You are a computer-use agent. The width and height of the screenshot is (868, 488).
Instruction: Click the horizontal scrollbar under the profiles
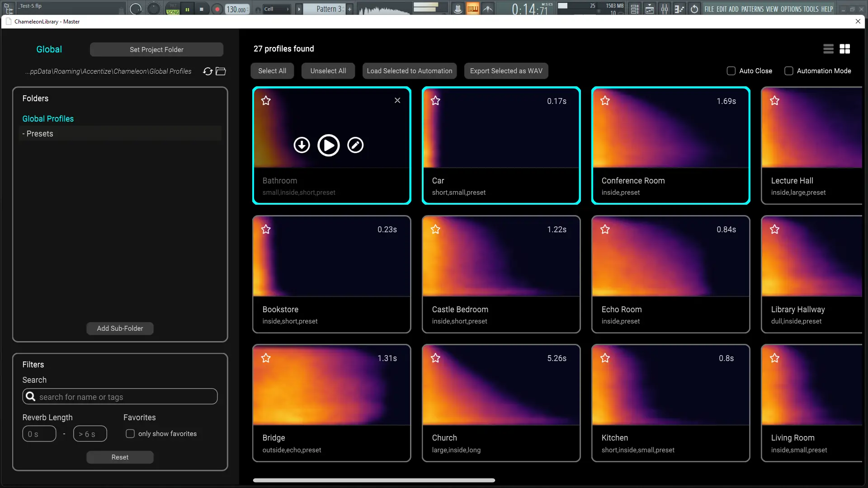click(374, 480)
